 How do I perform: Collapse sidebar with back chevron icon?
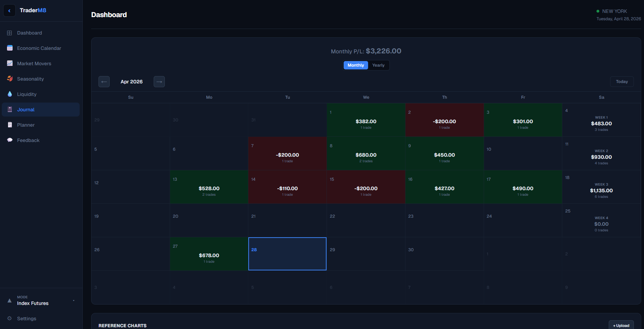[x=9, y=10]
